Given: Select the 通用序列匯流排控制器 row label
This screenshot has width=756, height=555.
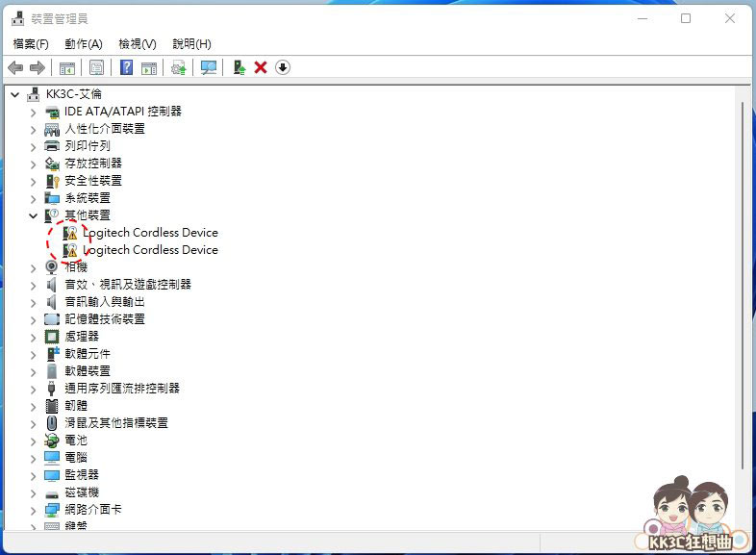Looking at the screenshot, I should [122, 389].
